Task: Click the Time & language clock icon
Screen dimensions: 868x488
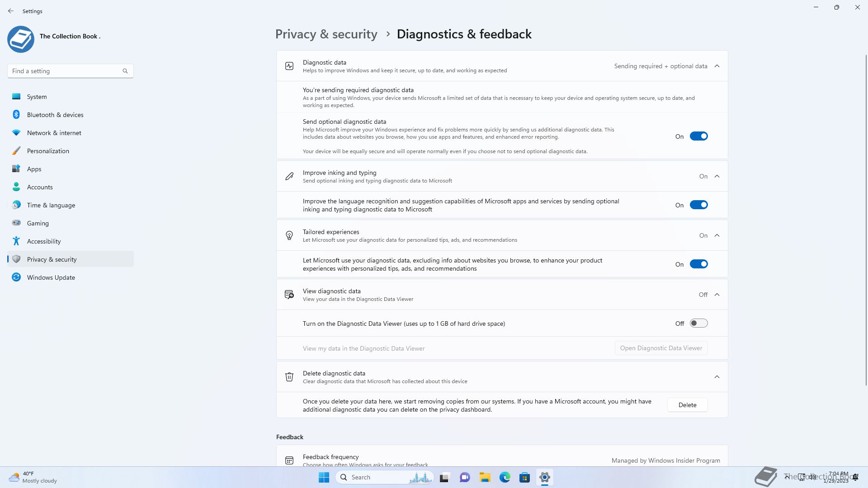Action: pos(16,205)
